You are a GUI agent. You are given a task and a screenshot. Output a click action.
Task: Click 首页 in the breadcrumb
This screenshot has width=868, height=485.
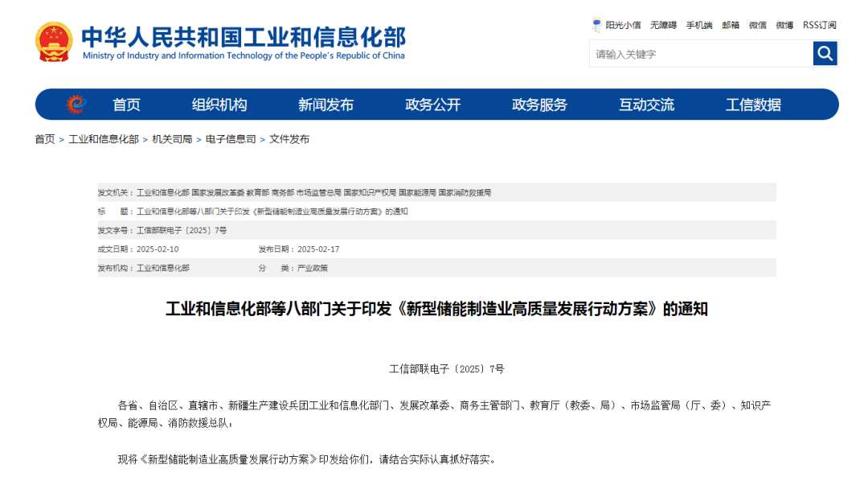[45, 139]
